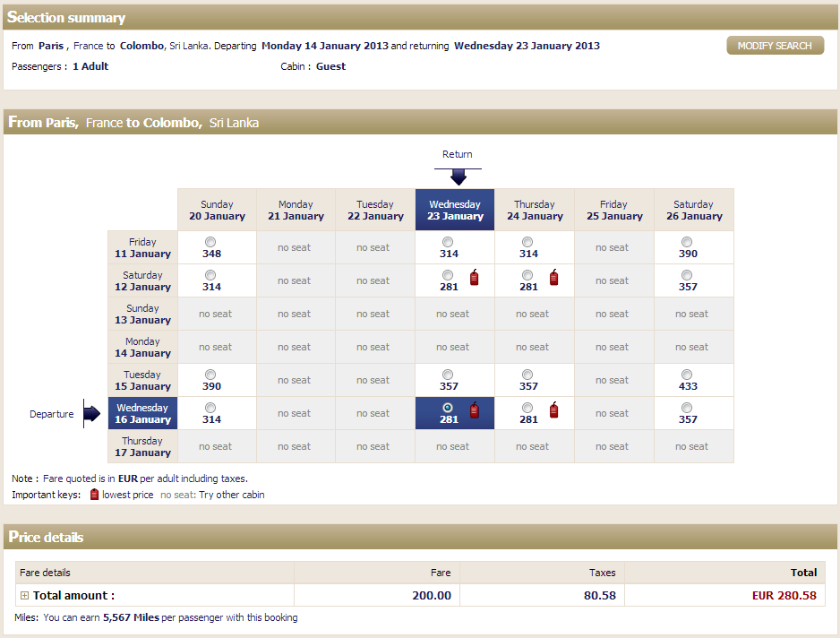The image size is (840, 638).
Task: Click lowest price tag in selected 16 January/23 January cell
Action: [475, 410]
